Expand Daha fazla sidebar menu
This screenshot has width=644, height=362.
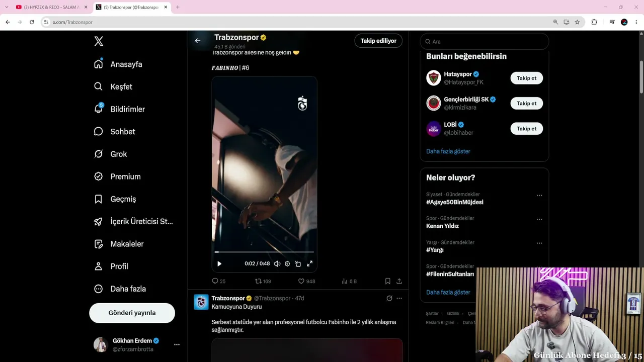pos(120,289)
